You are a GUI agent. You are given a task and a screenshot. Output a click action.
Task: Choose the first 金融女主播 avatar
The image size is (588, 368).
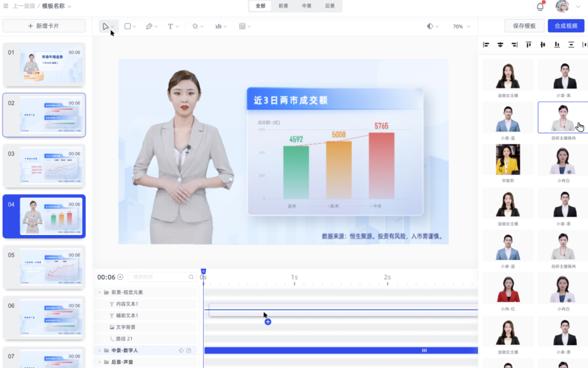coord(508,75)
